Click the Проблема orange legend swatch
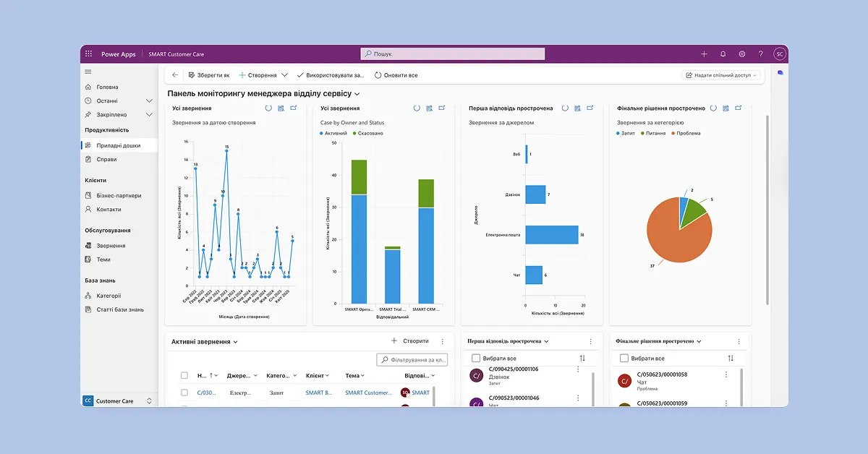 point(673,133)
